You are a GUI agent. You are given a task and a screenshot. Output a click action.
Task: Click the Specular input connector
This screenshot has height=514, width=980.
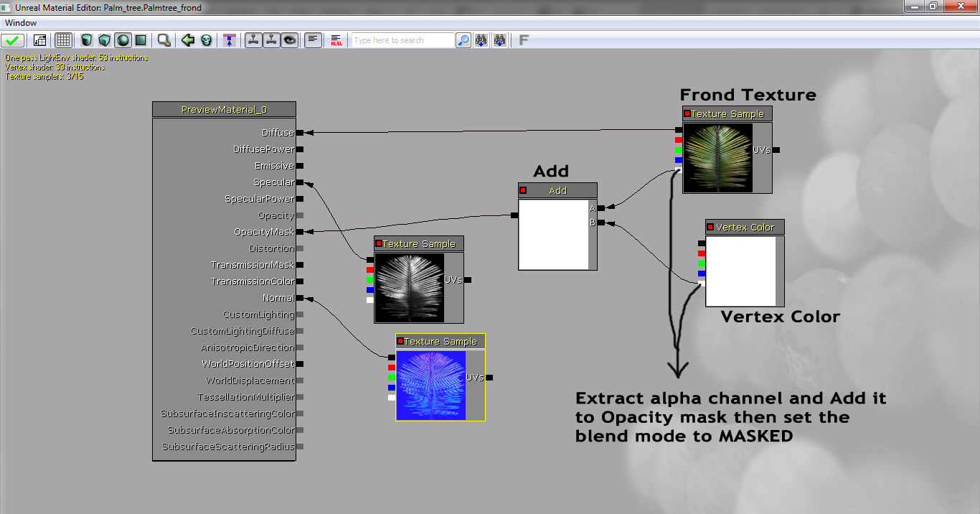coord(300,182)
